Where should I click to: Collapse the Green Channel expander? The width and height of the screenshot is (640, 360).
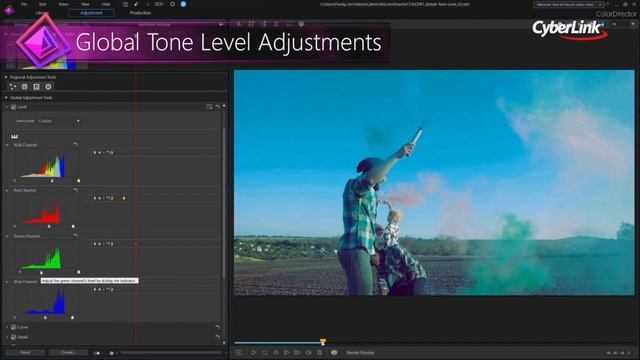click(x=7, y=236)
